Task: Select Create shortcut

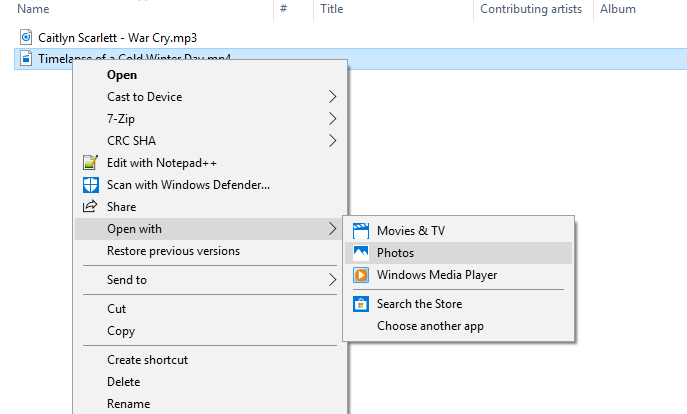Action: pos(211,360)
